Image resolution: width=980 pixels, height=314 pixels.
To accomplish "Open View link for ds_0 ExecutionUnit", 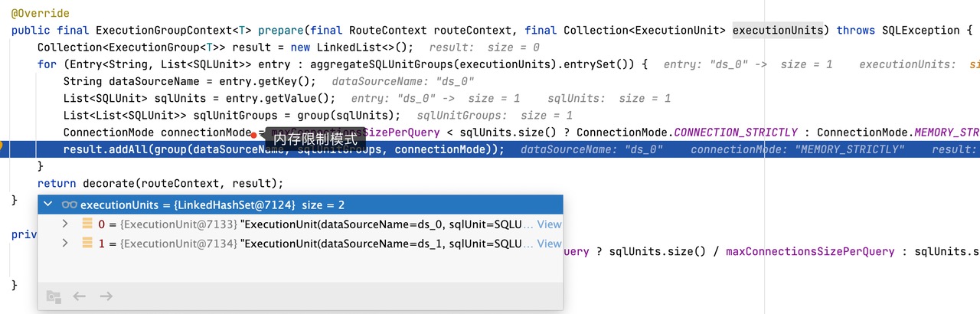I will 549,224.
